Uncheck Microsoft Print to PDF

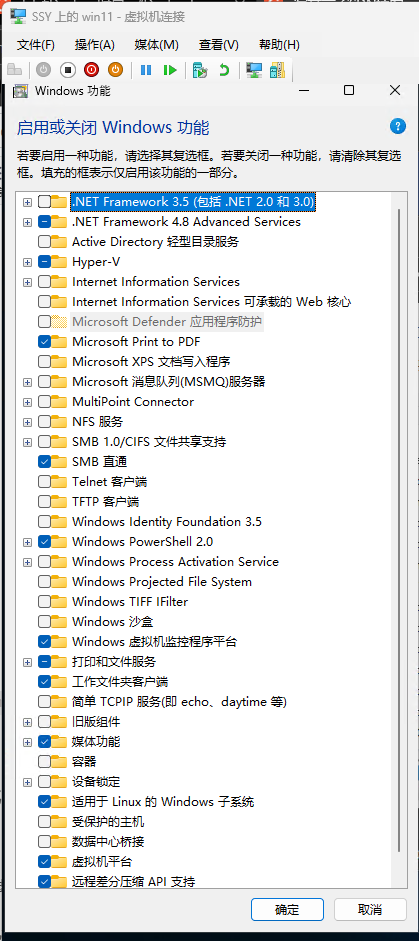tap(44, 341)
